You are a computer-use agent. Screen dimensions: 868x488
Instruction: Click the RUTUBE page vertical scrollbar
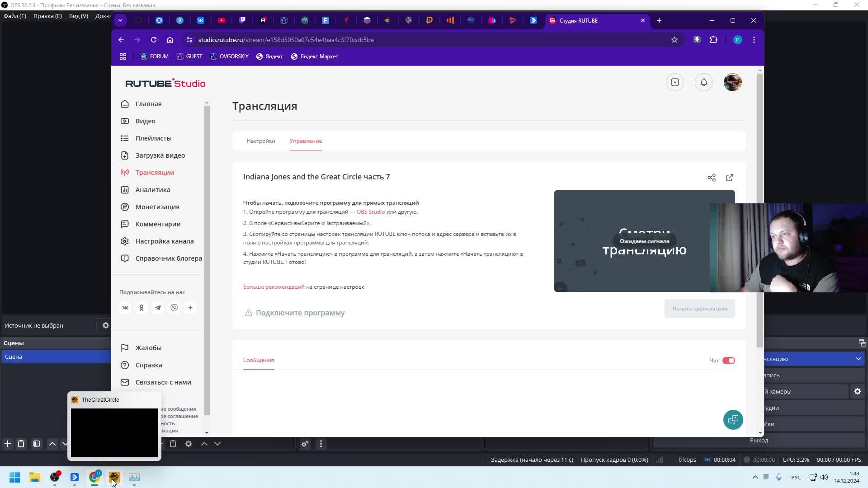pos(760,208)
